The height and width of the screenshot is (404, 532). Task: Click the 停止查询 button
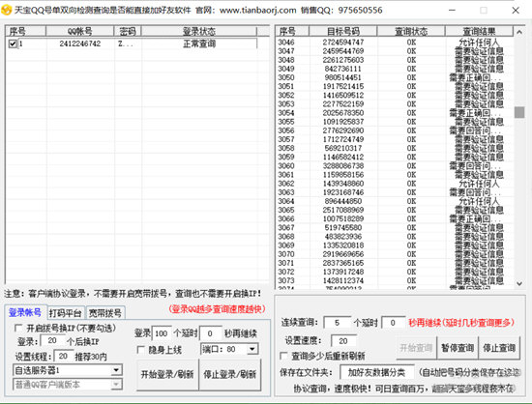[x=499, y=348]
